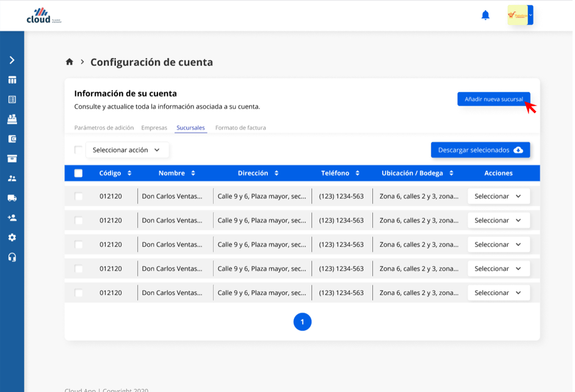Open the user profile avatar menu
575x392 pixels.
point(520,15)
